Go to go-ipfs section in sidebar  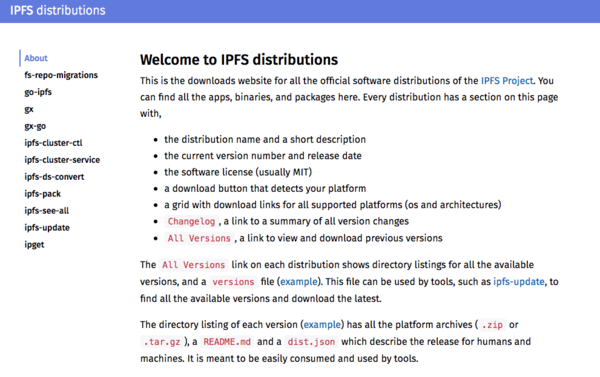[38, 92]
